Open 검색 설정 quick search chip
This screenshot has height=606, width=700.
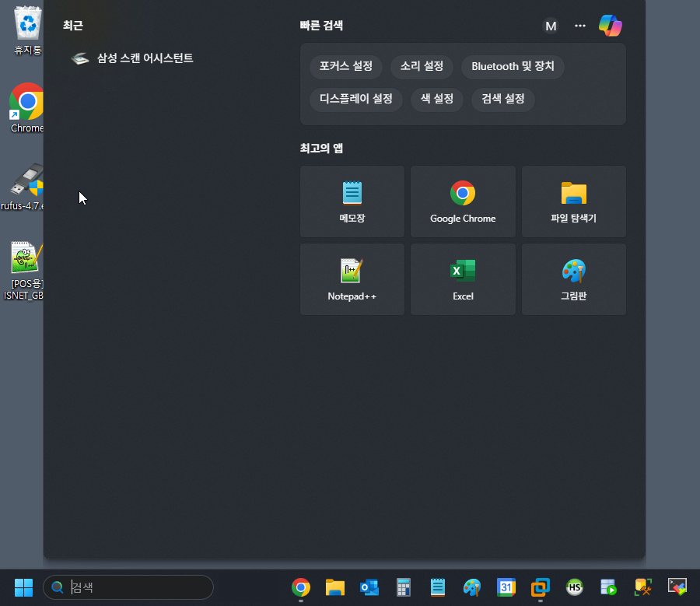(x=502, y=99)
